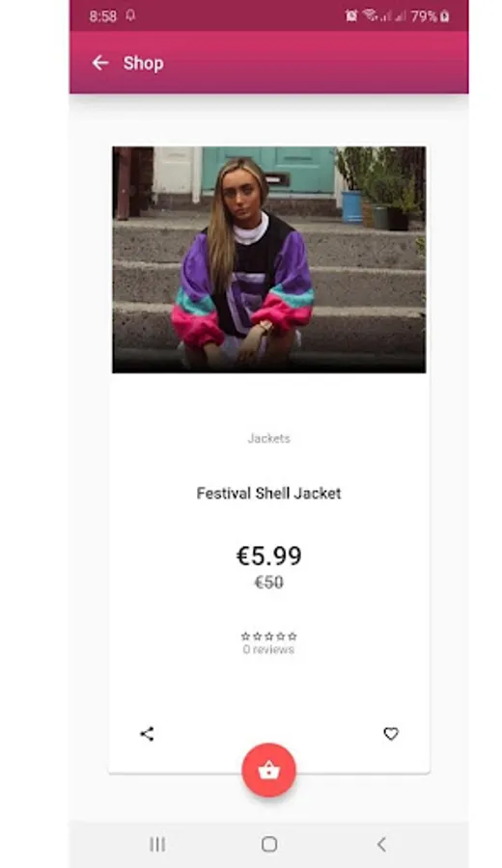The width and height of the screenshot is (502, 868).
Task: Tap the Android home button
Action: (269, 844)
